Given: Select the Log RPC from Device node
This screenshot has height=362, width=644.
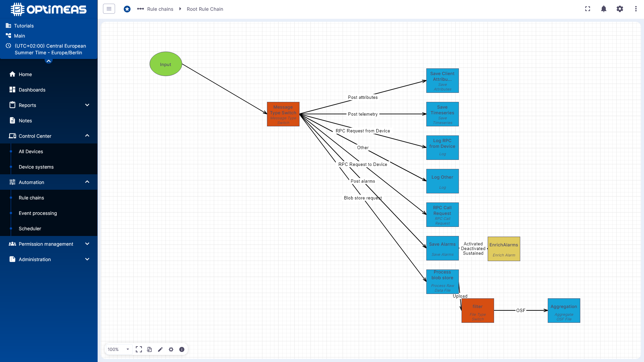Looking at the screenshot, I should [x=442, y=148].
